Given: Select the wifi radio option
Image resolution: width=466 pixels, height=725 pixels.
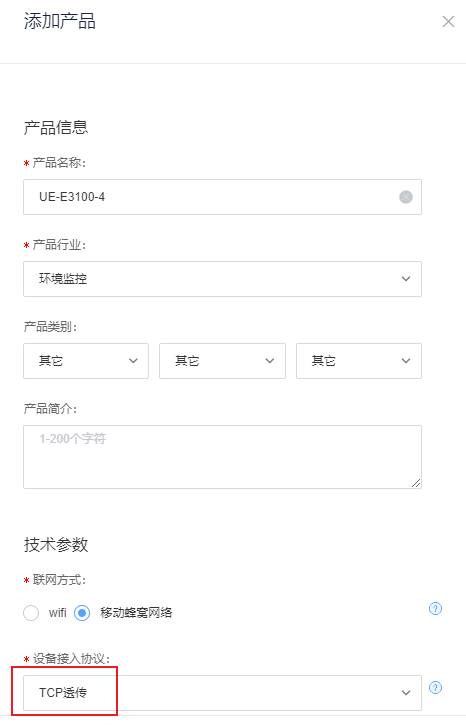Looking at the screenshot, I should [x=31, y=613].
